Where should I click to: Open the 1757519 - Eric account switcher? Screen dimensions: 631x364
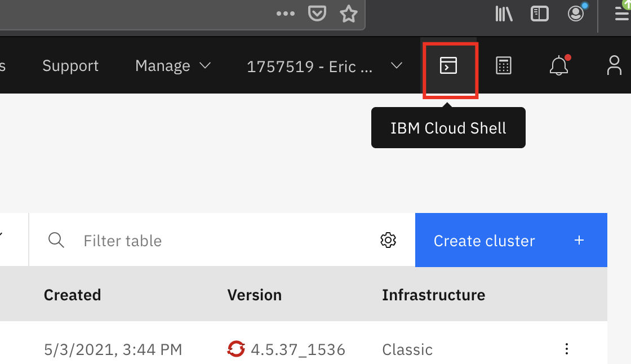[325, 66]
